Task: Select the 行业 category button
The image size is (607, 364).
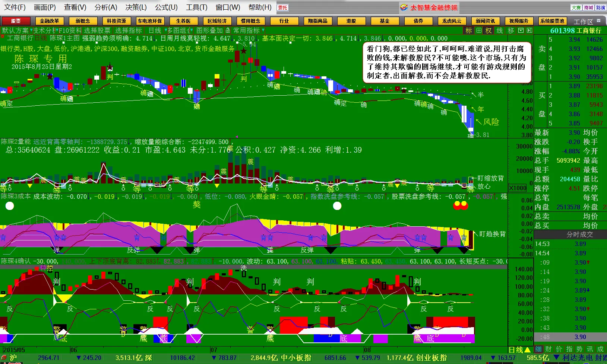Action: click(284, 21)
